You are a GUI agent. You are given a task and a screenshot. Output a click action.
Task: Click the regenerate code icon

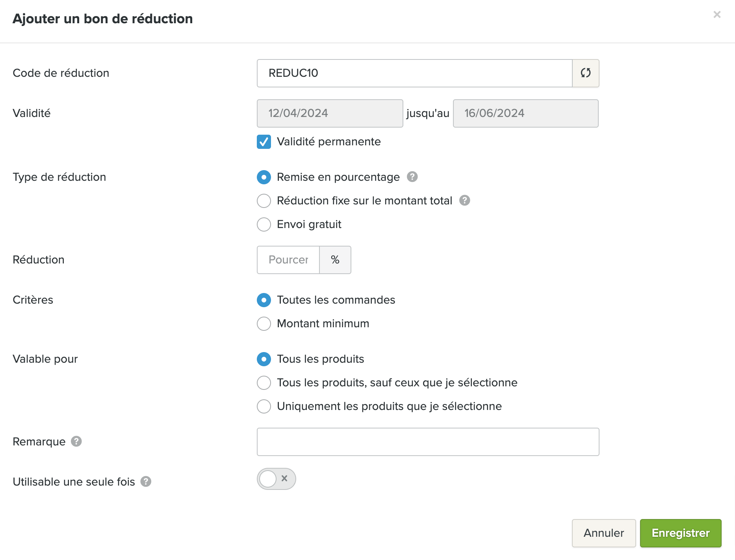pos(586,73)
